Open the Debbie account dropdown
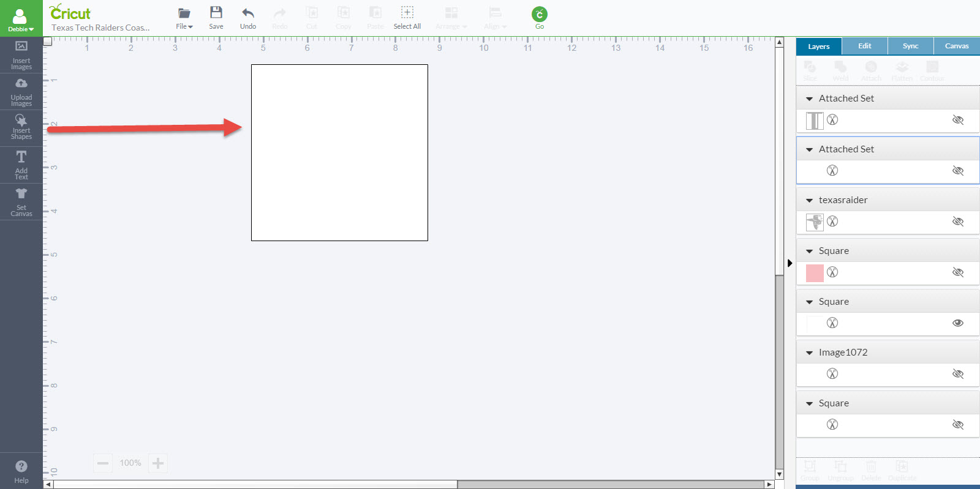The height and width of the screenshot is (489, 980). [21, 18]
